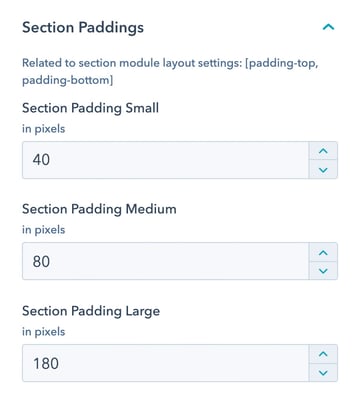Focus the Section Padding Medium input field

point(165,261)
